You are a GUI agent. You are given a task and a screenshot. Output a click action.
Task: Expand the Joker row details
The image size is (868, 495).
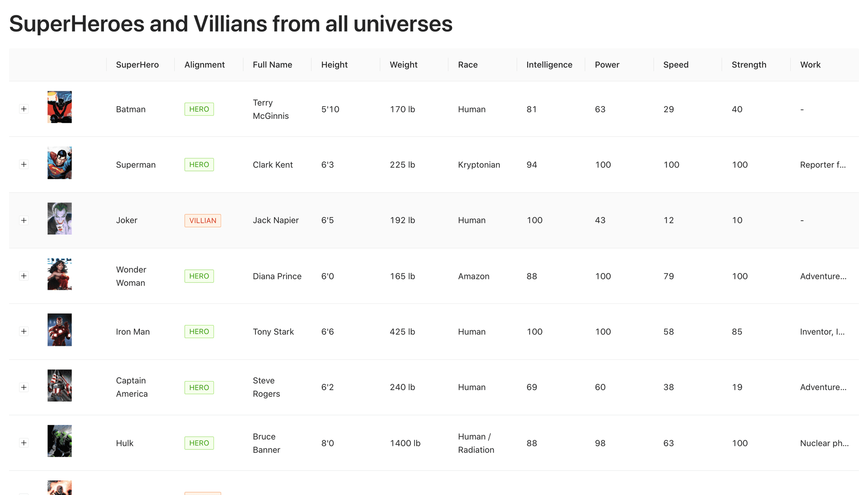click(x=24, y=220)
